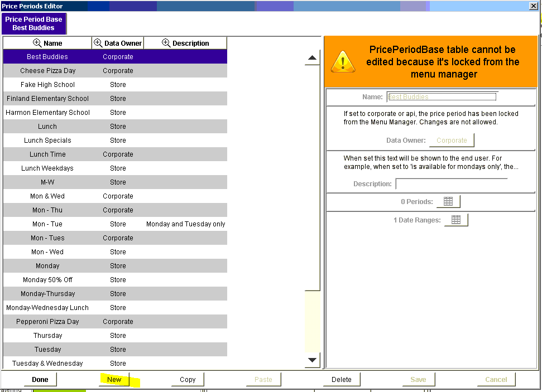Open the 1 Date Ranges table icon
Viewport: 542px width, 392px height.
point(455,220)
